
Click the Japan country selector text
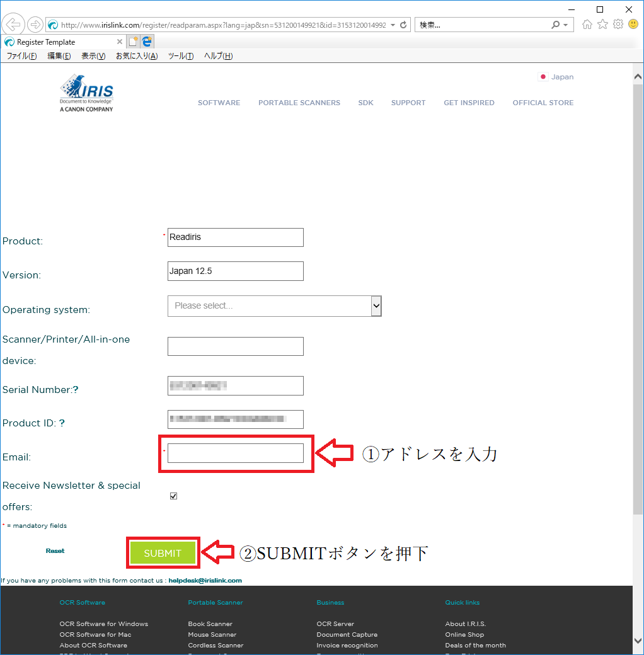pyautogui.click(x=562, y=77)
